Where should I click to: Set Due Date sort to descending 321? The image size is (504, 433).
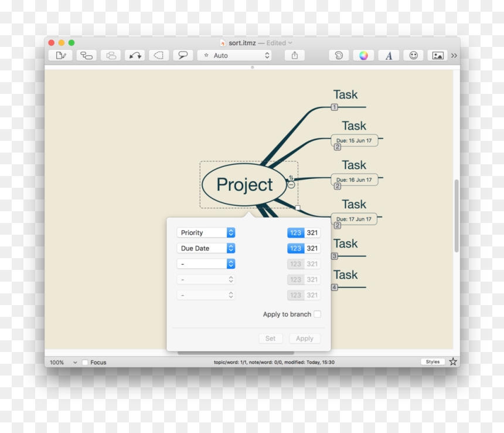coord(312,248)
